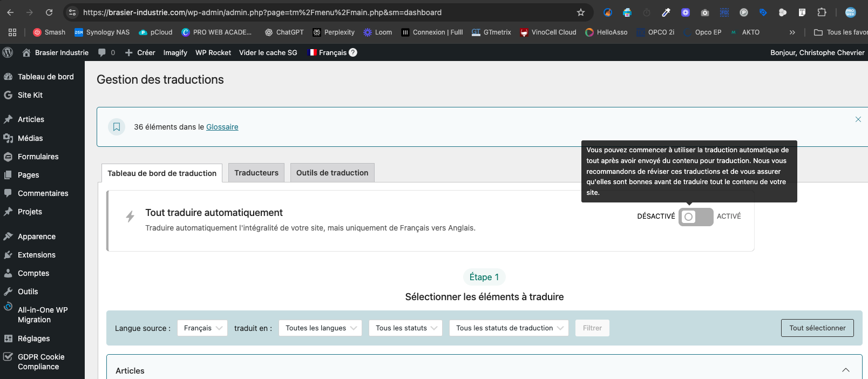
Task: Click the glossary bookmark icon in notice
Action: pyautogui.click(x=117, y=127)
